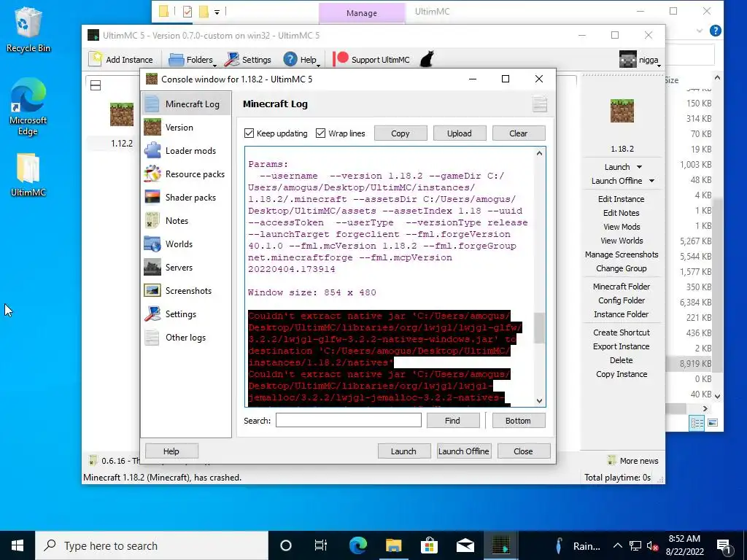
Task: Click Copy Instance
Action: click(x=622, y=374)
